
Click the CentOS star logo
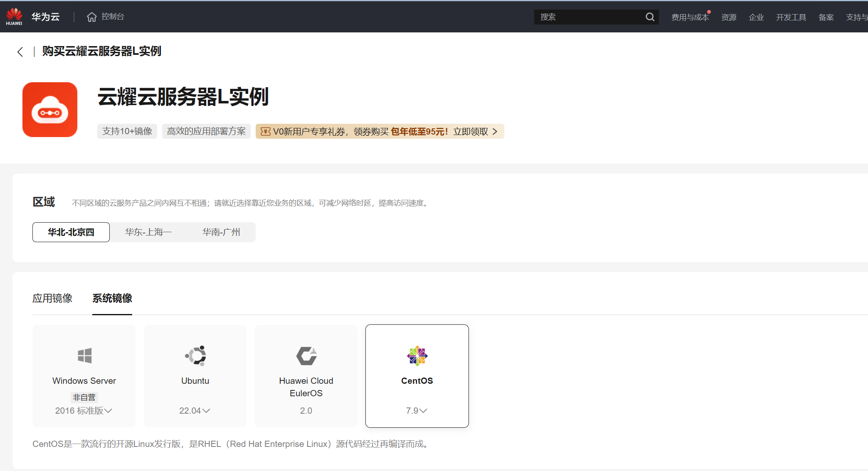[x=417, y=355]
